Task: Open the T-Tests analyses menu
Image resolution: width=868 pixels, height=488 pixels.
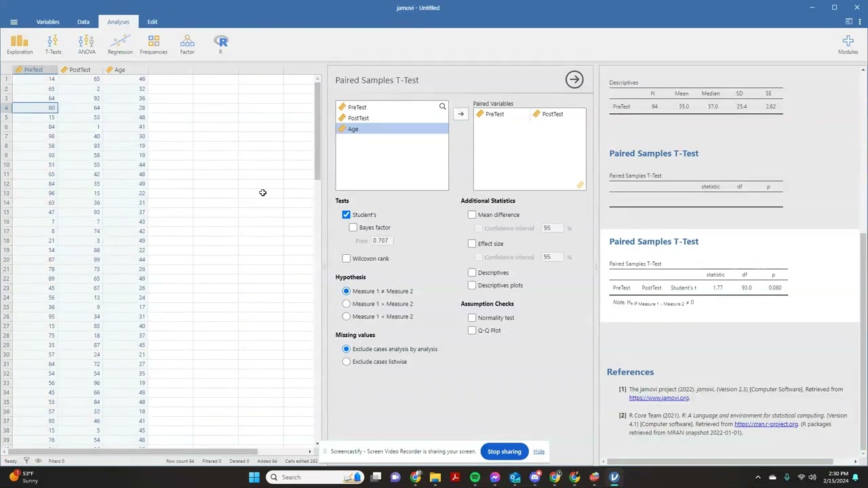Action: (x=53, y=45)
